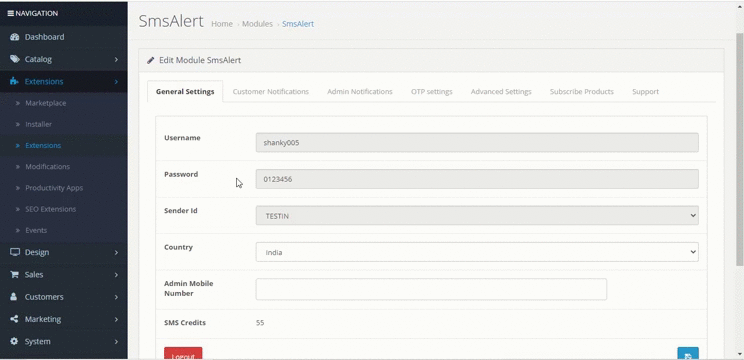The width and height of the screenshot is (744, 360).
Task: Expand the Marketing menu chevron
Action: pyautogui.click(x=116, y=320)
